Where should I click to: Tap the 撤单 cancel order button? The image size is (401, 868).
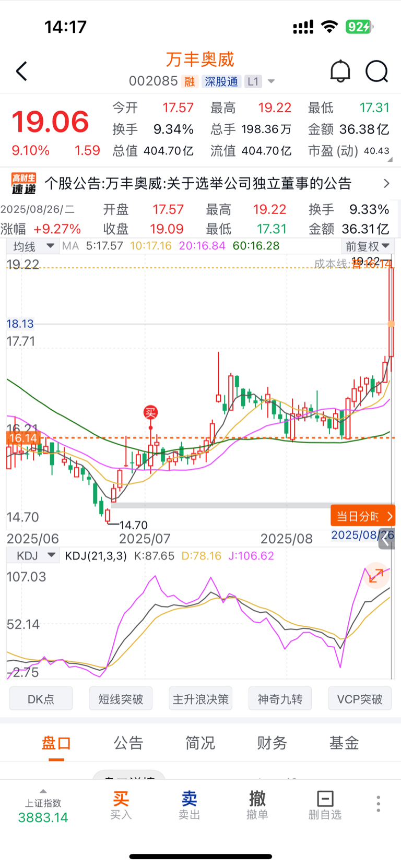click(257, 805)
